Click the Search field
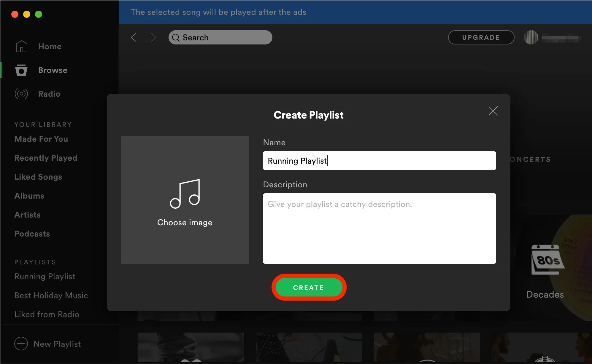 tap(220, 38)
